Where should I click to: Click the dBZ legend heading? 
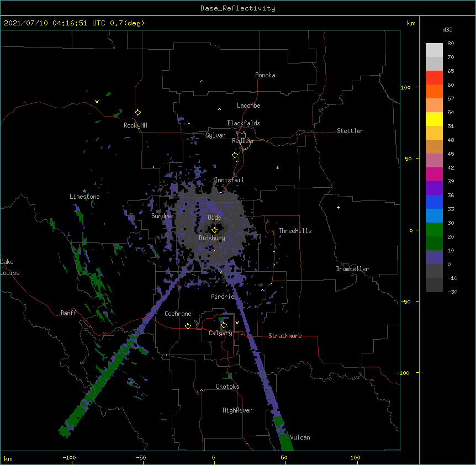coord(447,29)
